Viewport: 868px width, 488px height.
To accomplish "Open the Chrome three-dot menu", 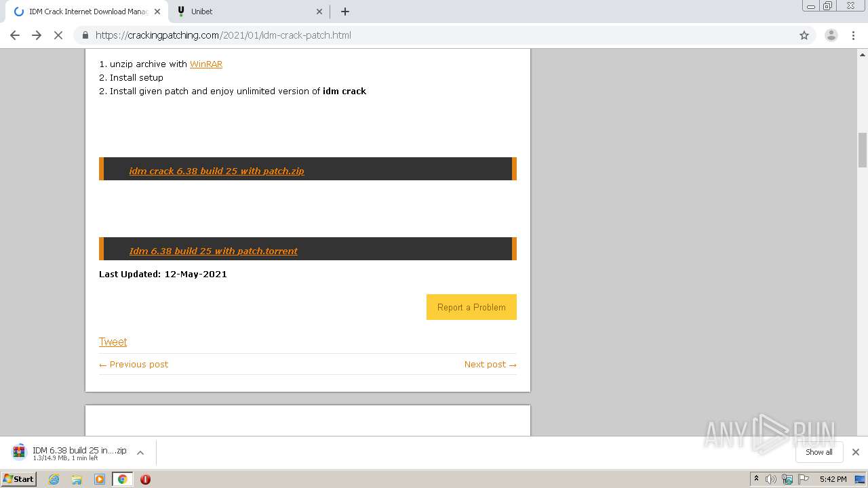I will [x=853, y=35].
